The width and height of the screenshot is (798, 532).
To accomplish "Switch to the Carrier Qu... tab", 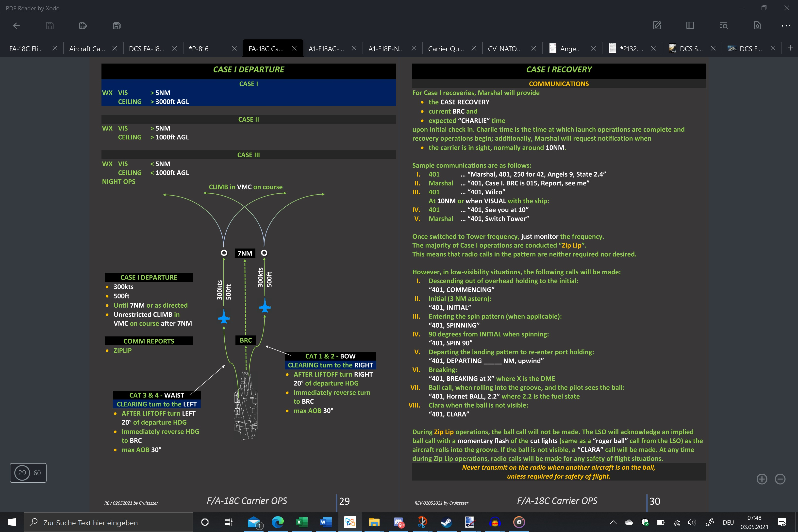I will pos(446,49).
